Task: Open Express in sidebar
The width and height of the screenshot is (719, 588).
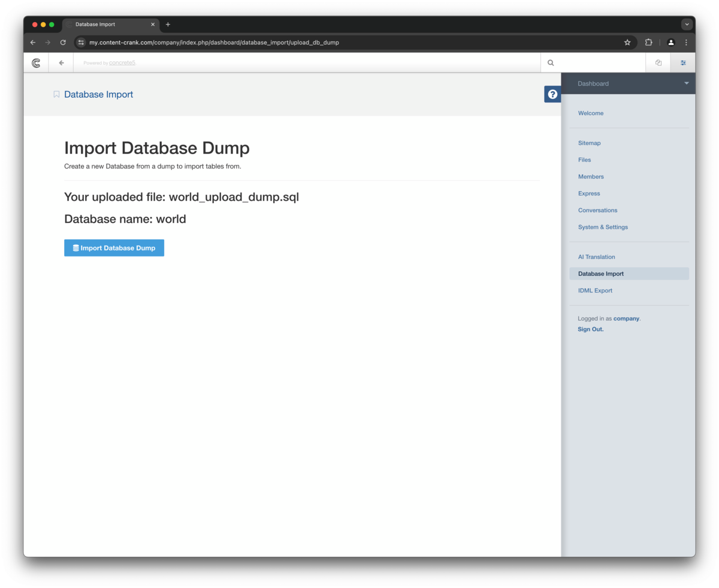Action: point(589,194)
